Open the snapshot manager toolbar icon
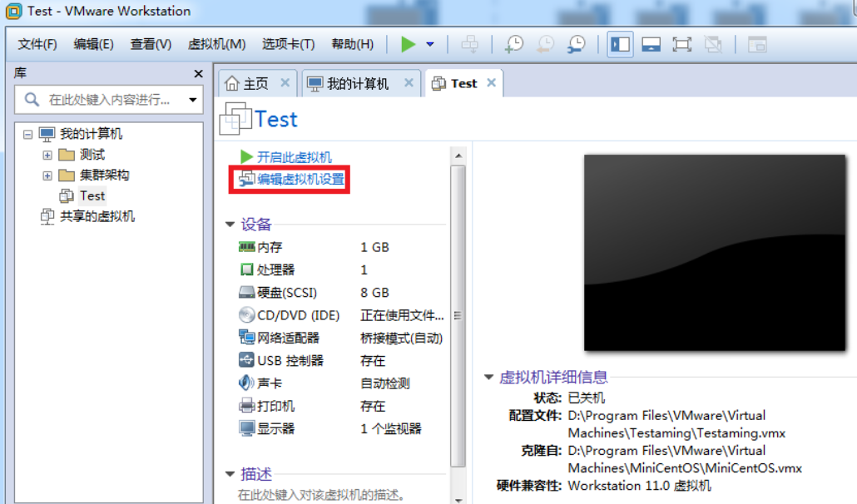The image size is (857, 504). tap(576, 44)
